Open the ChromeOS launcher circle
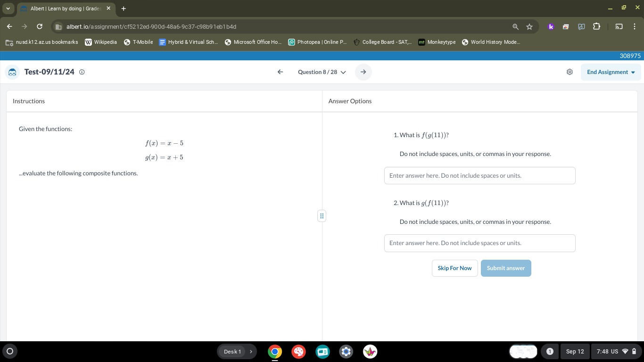This screenshot has width=644, height=362. point(9,351)
